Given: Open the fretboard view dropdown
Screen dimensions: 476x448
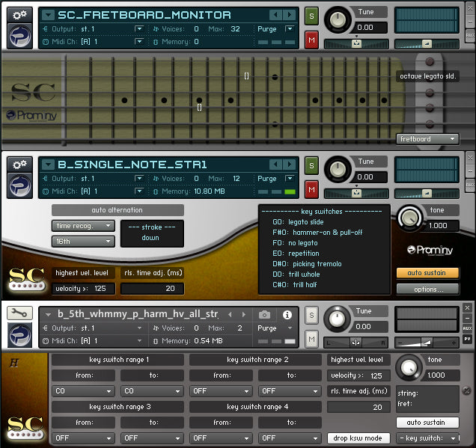Looking at the screenshot, I should (x=427, y=138).
